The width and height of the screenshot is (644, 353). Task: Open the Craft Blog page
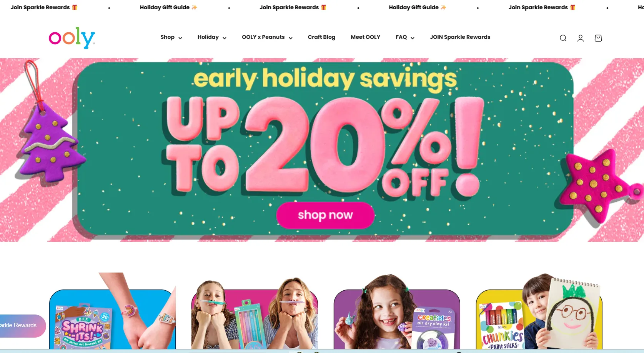pos(321,37)
